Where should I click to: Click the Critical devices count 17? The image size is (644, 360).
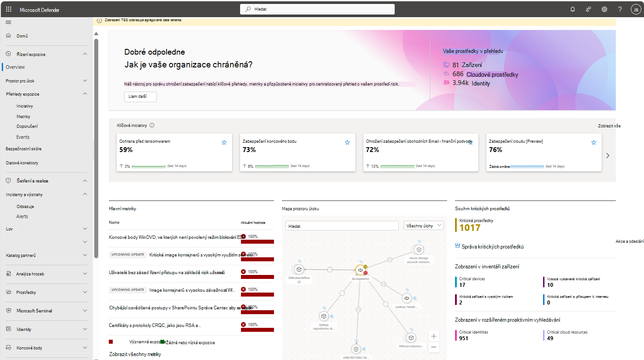(463, 285)
